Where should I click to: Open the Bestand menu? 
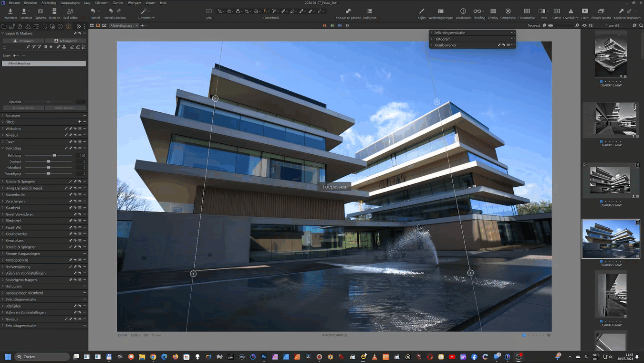14,3
